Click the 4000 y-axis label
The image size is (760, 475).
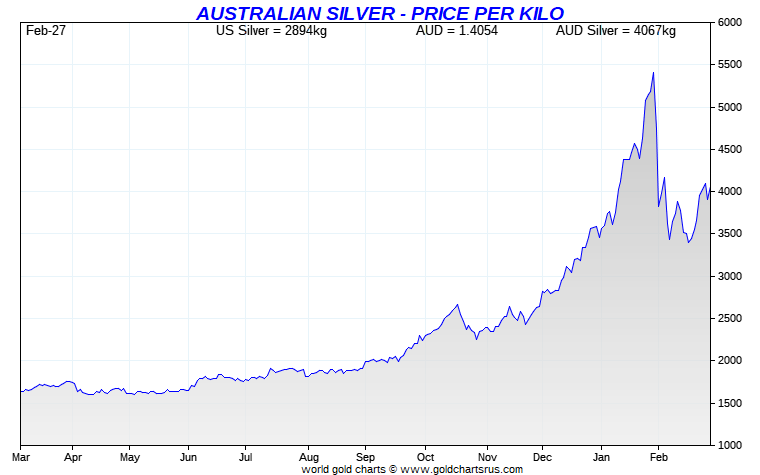pos(729,191)
